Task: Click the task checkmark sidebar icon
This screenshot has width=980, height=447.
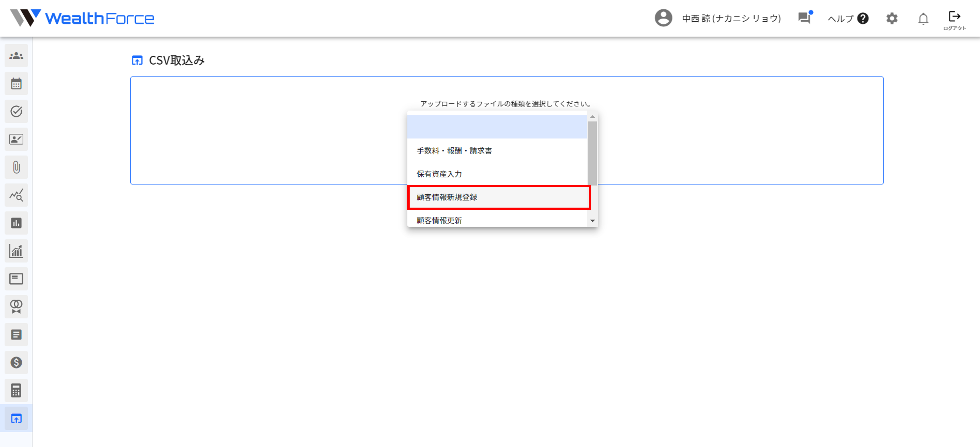Action: coord(16,111)
